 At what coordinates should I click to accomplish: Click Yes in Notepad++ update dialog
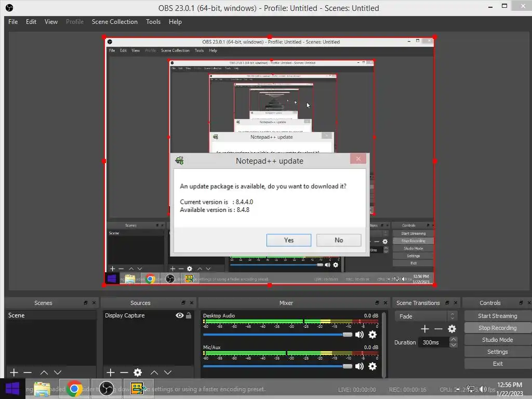(289, 240)
